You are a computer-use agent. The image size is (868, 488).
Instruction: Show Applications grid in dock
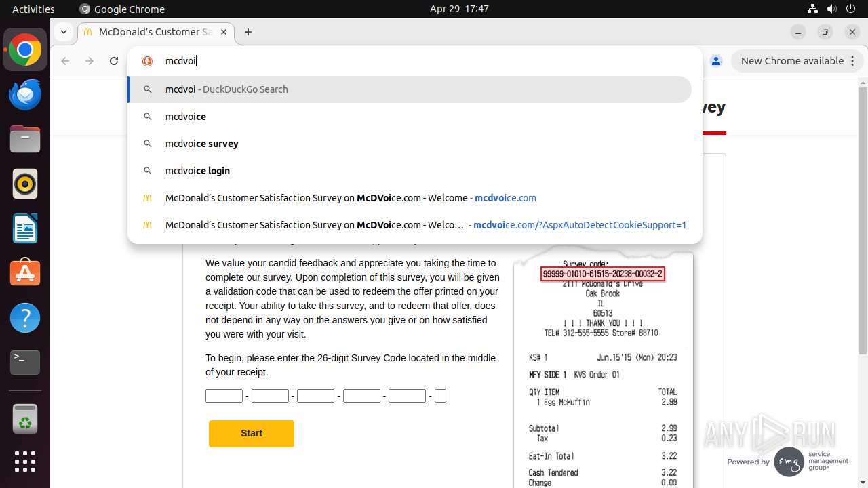point(25,462)
